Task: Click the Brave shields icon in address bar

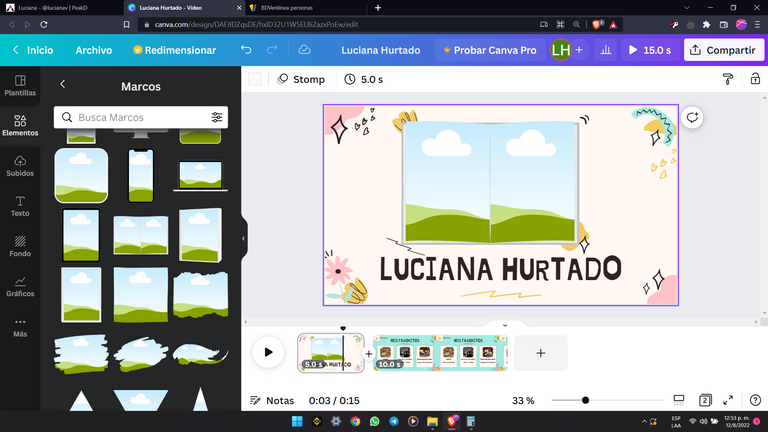Action: pyautogui.click(x=597, y=24)
